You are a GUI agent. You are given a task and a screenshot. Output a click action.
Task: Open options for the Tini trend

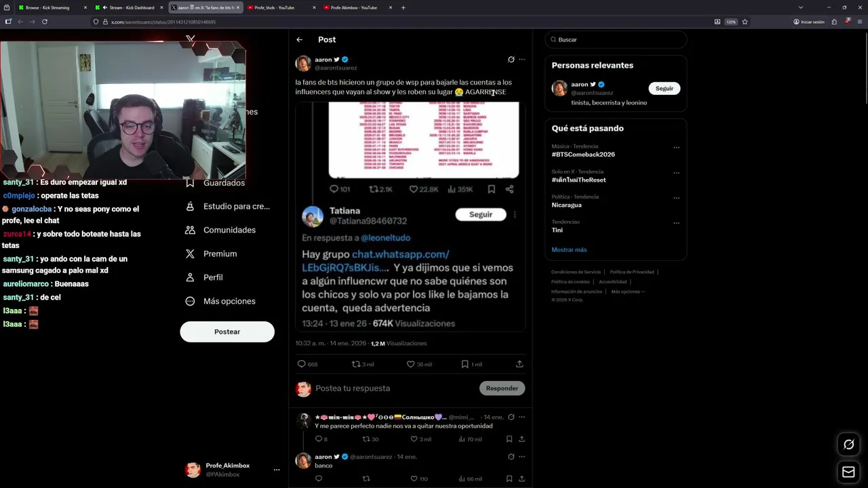[676, 223]
